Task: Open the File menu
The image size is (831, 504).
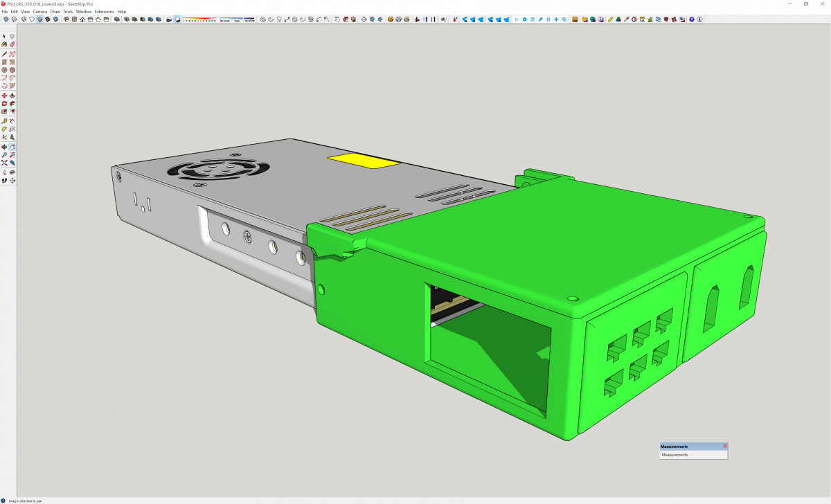Action: [5, 12]
